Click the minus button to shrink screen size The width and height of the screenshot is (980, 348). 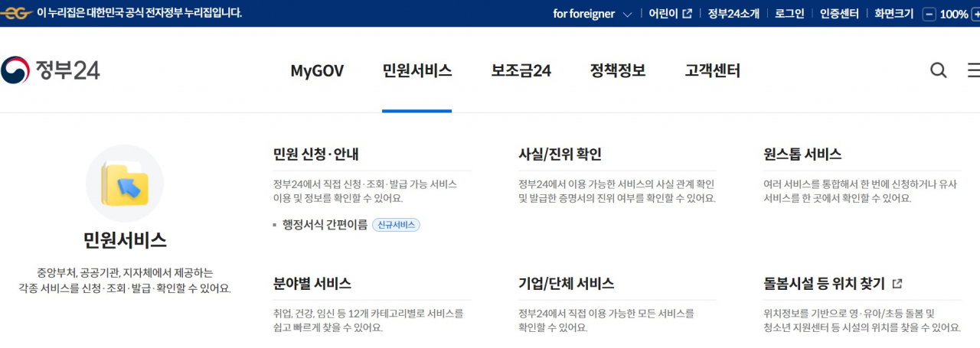point(929,14)
